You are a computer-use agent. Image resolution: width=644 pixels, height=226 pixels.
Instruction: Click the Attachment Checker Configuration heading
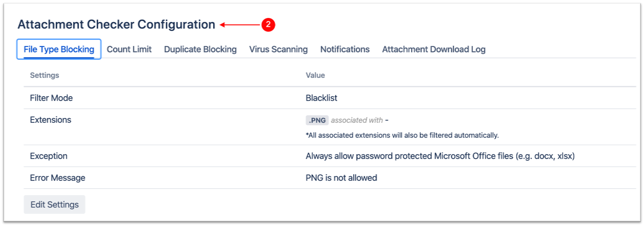tap(116, 25)
